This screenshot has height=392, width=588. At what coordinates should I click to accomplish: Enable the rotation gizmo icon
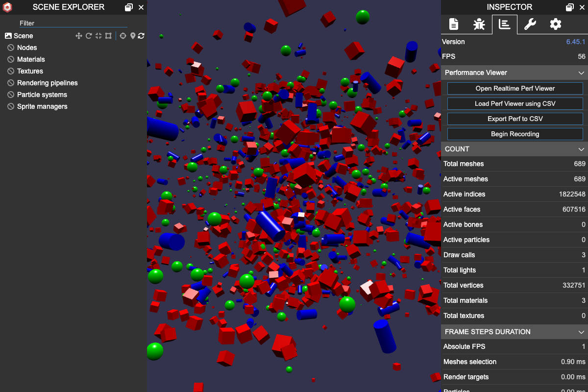pos(89,36)
